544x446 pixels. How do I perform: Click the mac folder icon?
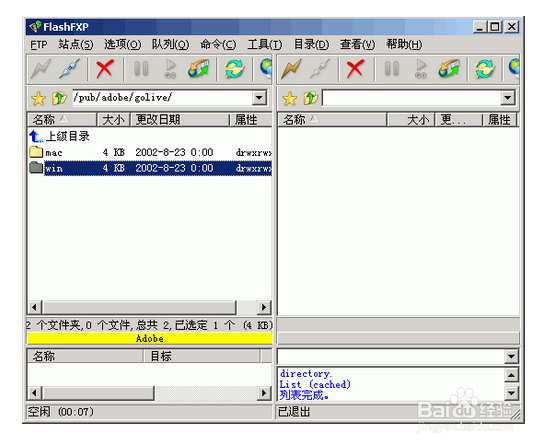pos(36,152)
